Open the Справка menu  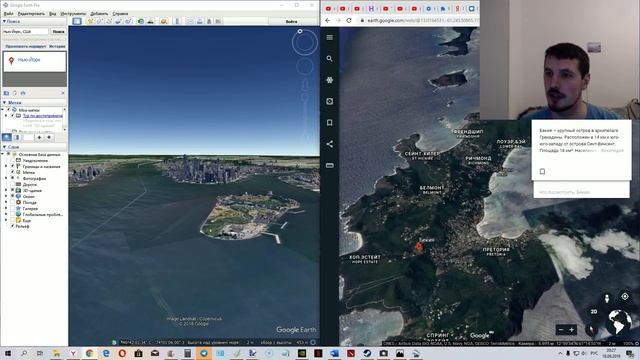[x=120, y=13]
